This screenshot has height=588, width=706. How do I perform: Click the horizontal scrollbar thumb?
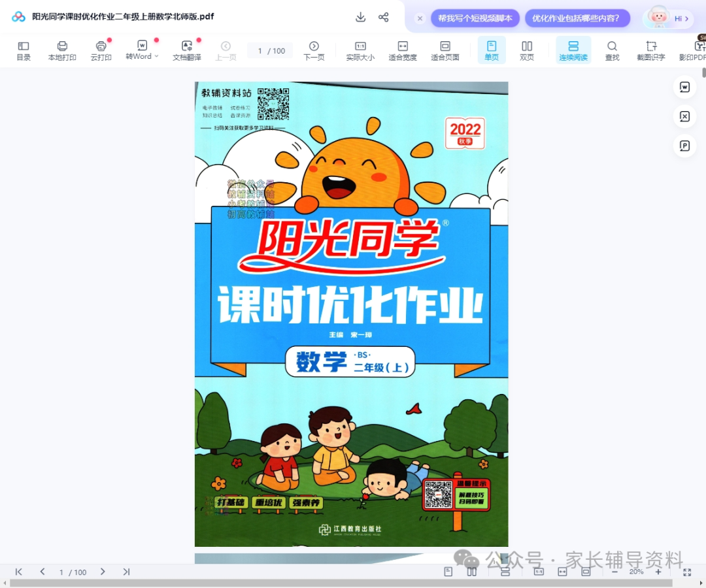pos(341,583)
